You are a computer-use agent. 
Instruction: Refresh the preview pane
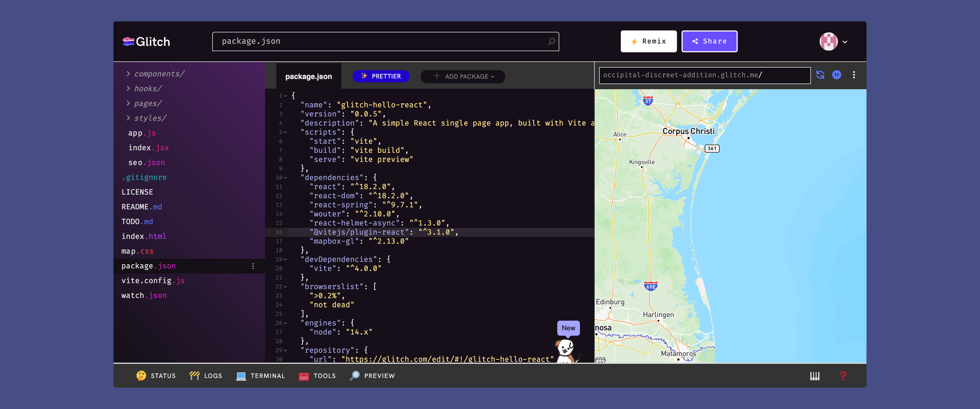tap(820, 75)
